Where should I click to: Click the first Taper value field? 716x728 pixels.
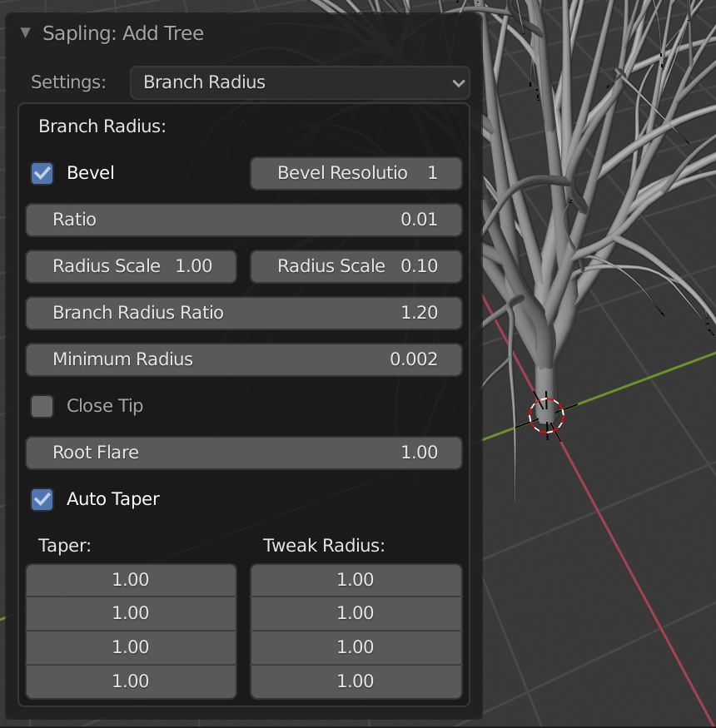coord(131,580)
